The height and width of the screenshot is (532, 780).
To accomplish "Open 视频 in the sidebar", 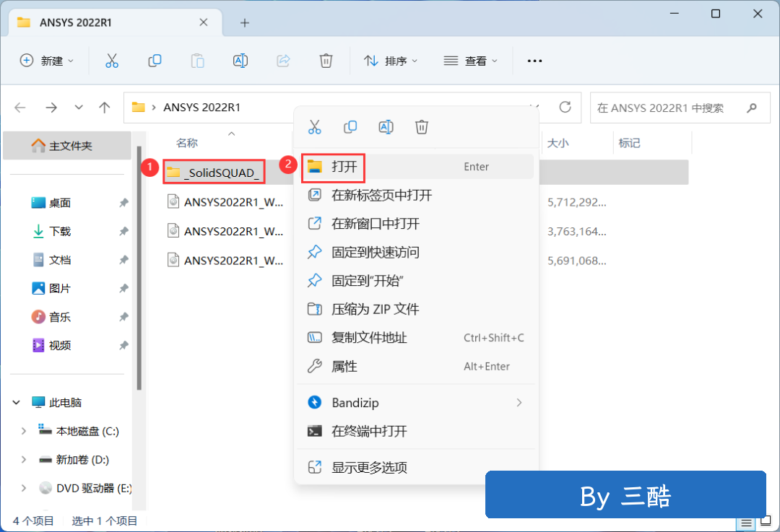I will 60,345.
